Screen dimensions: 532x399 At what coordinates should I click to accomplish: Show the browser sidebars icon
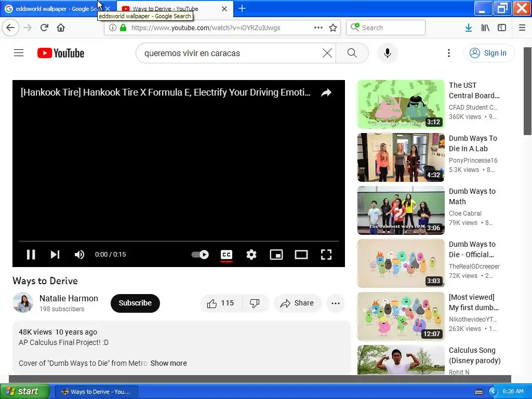click(502, 28)
